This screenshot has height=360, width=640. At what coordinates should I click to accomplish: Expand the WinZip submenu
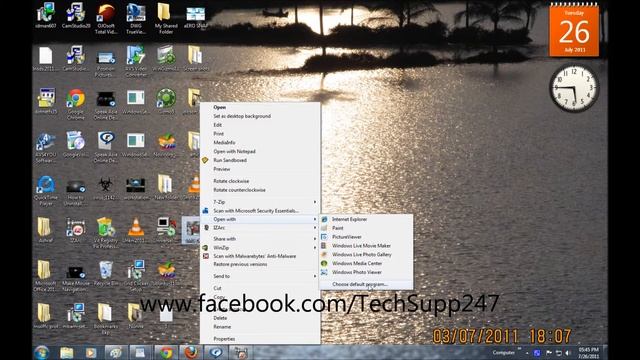(260, 248)
